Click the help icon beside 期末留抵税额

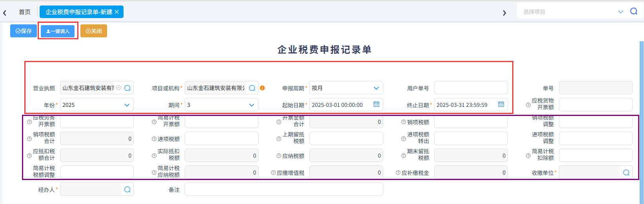coord(404,156)
